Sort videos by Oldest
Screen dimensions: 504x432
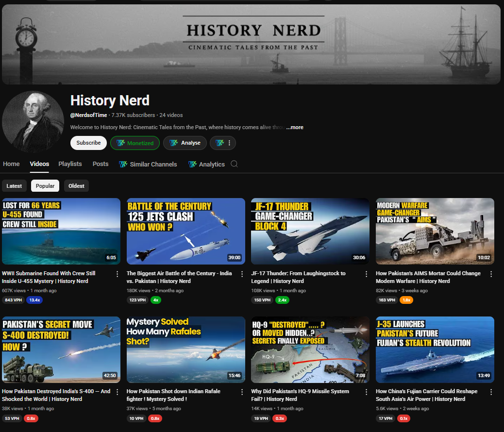click(76, 186)
